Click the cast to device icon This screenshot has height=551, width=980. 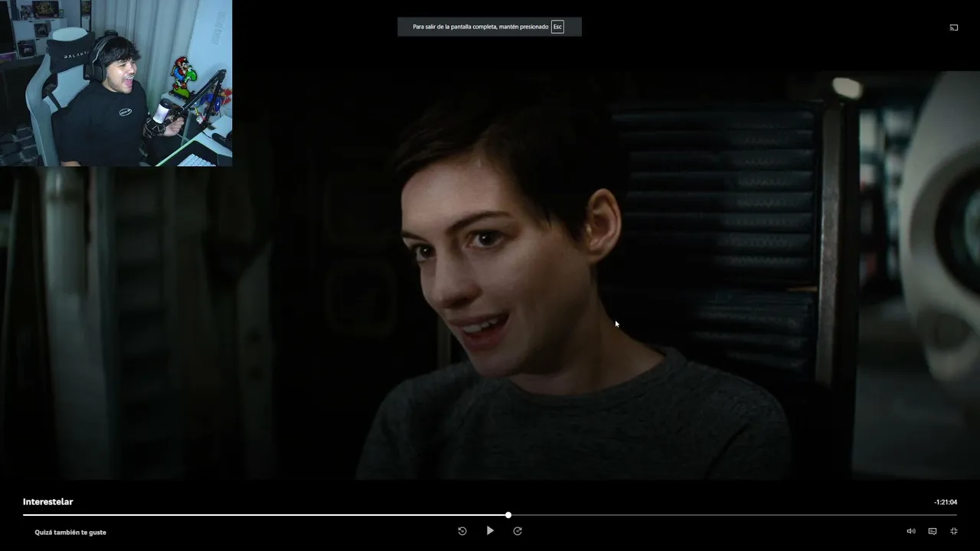click(x=954, y=28)
